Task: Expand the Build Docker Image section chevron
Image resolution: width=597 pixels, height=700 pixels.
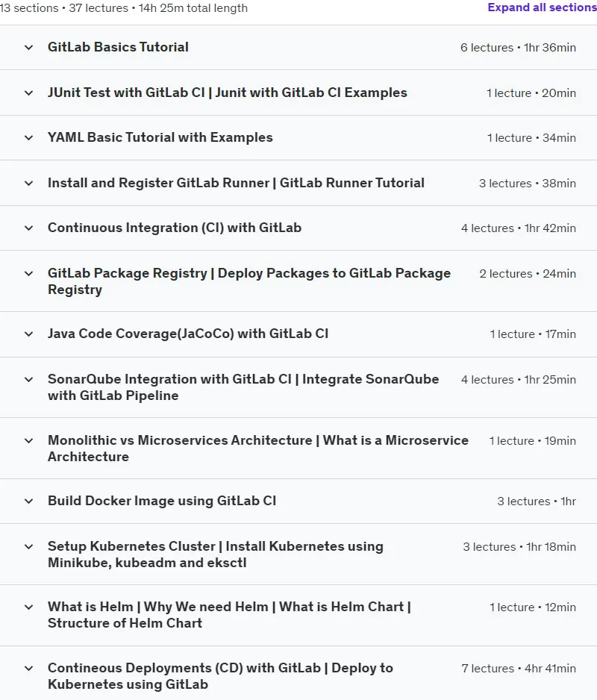Action: (28, 501)
